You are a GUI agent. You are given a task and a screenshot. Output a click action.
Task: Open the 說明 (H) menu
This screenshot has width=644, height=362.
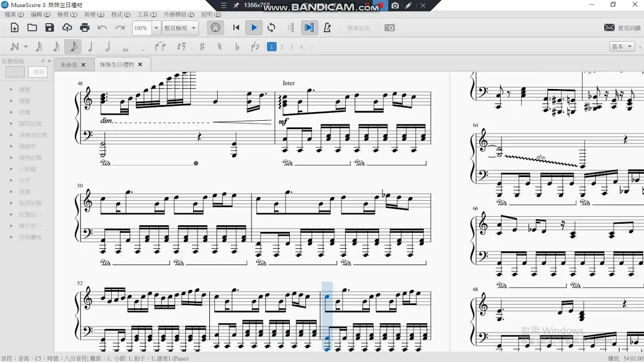point(211,15)
